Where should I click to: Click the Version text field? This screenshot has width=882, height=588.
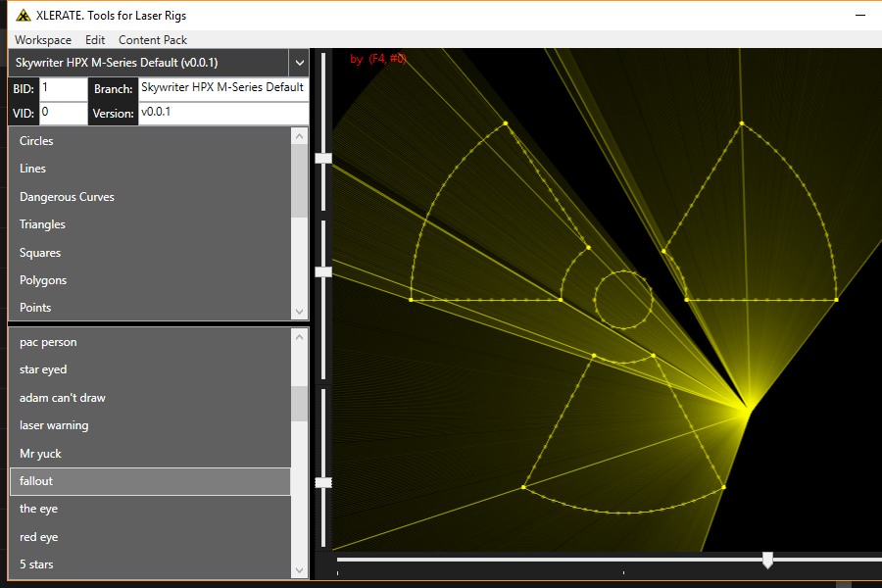point(222,113)
